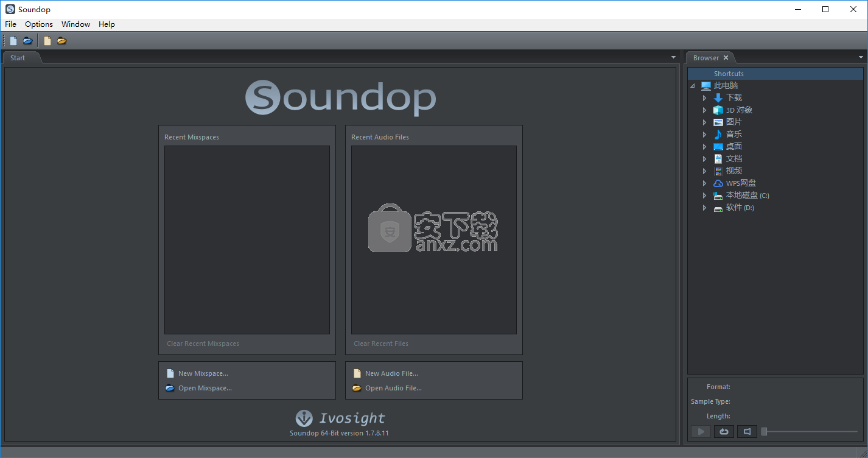Open the File menu

(x=10, y=24)
